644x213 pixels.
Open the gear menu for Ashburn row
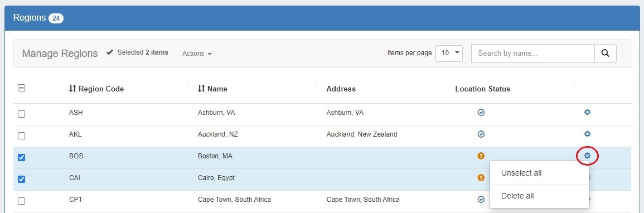tap(587, 112)
